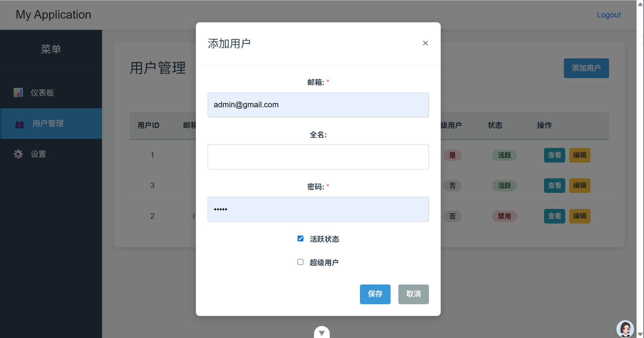Click into the 全名 text field
644x338 pixels.
(318, 157)
